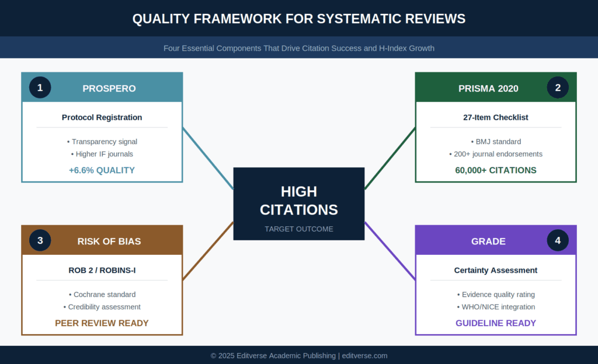Click the TARGET OUTCOME label

[298, 229]
